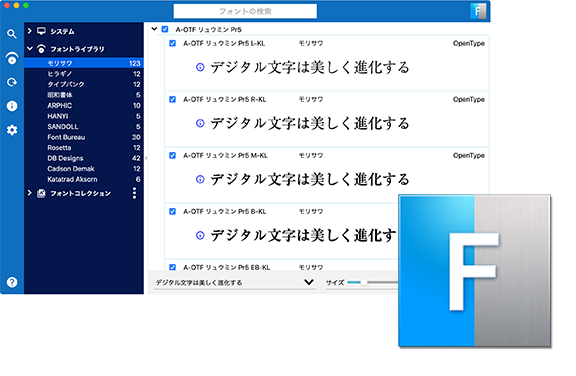Select タイプバンク in font library

point(84,84)
